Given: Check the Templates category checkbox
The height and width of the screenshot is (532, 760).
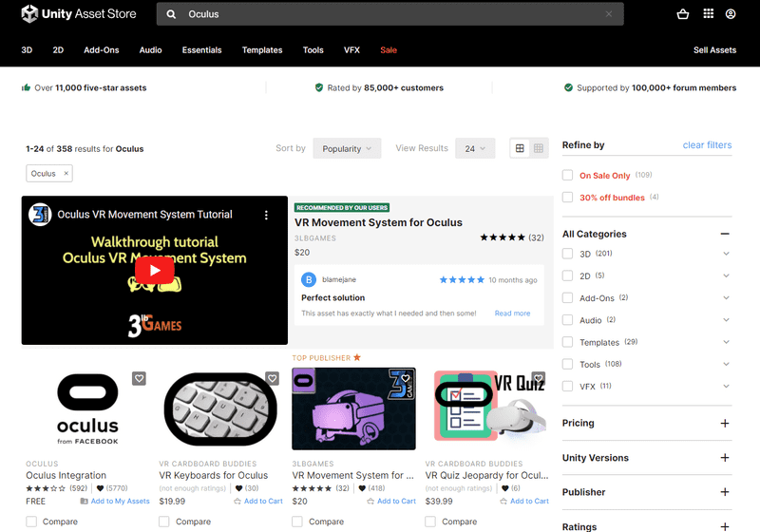Looking at the screenshot, I should pyautogui.click(x=567, y=342).
